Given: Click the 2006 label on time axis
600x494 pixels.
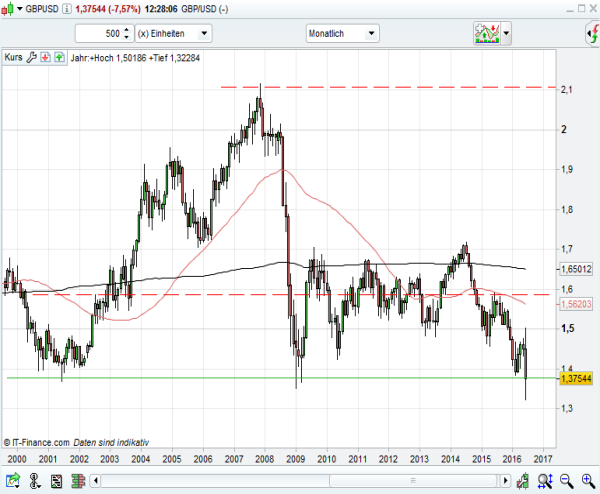Looking at the screenshot, I should tap(203, 459).
